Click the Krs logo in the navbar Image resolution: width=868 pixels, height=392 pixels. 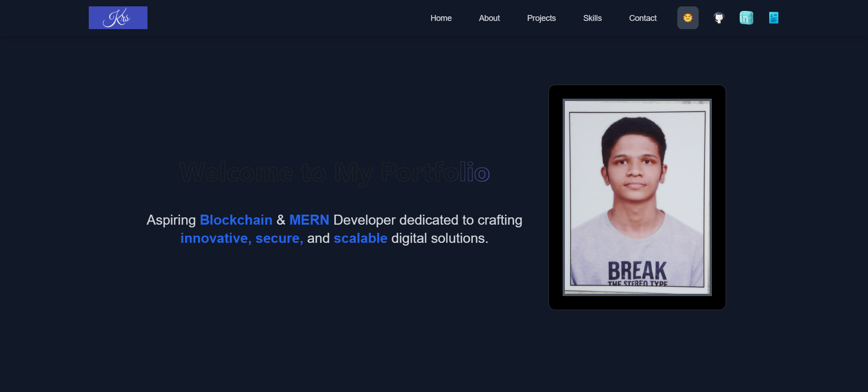(x=118, y=18)
